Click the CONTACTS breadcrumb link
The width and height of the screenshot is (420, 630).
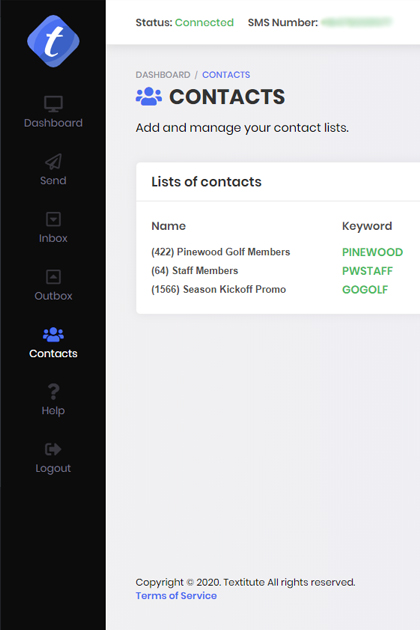click(226, 75)
